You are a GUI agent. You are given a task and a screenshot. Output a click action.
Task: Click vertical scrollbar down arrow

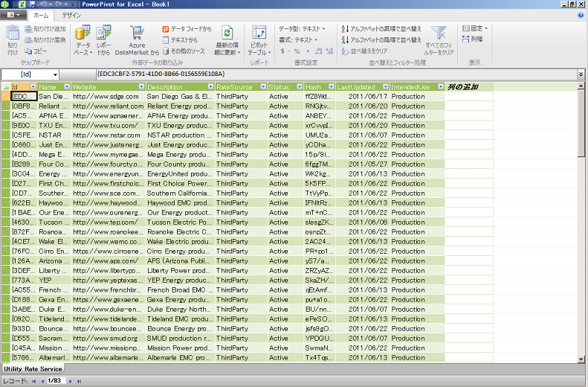pos(581,359)
